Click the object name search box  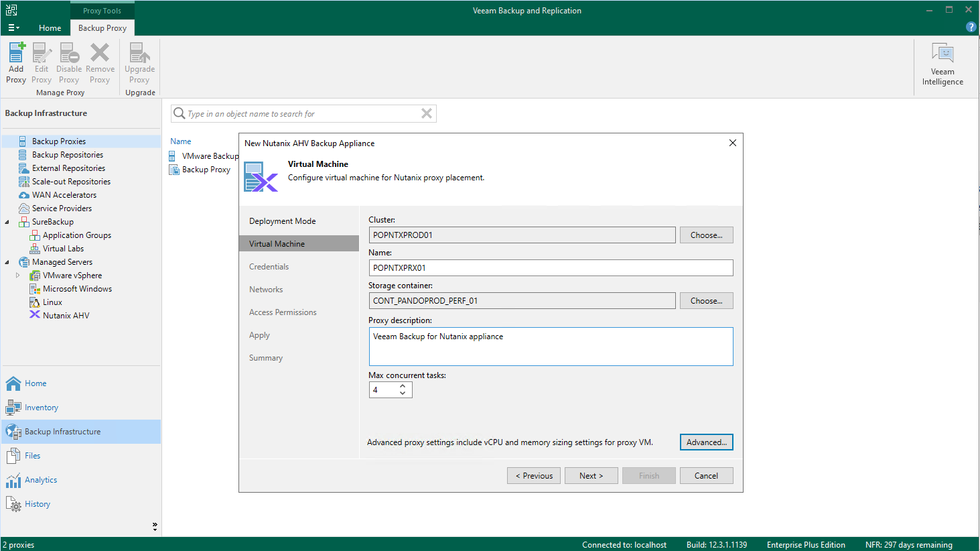(x=303, y=114)
